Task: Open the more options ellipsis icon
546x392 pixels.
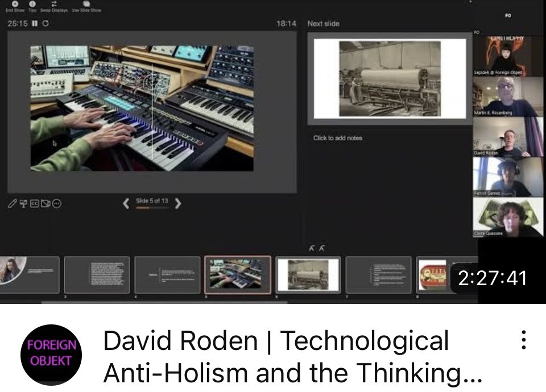Action: point(57,203)
